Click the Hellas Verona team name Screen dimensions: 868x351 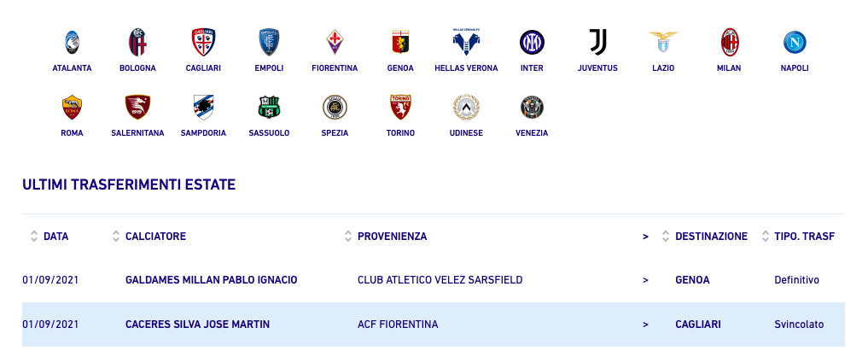pos(466,68)
